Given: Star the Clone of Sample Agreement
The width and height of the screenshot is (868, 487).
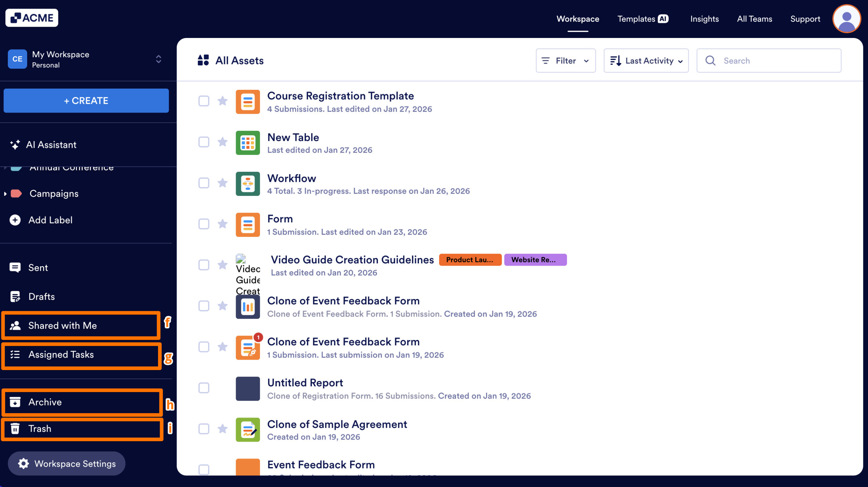Looking at the screenshot, I should pos(222,429).
